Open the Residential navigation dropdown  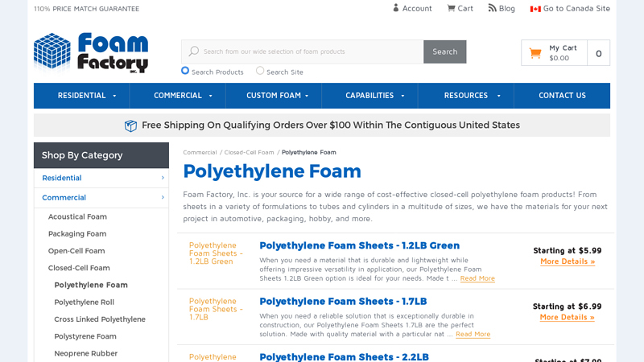click(82, 96)
